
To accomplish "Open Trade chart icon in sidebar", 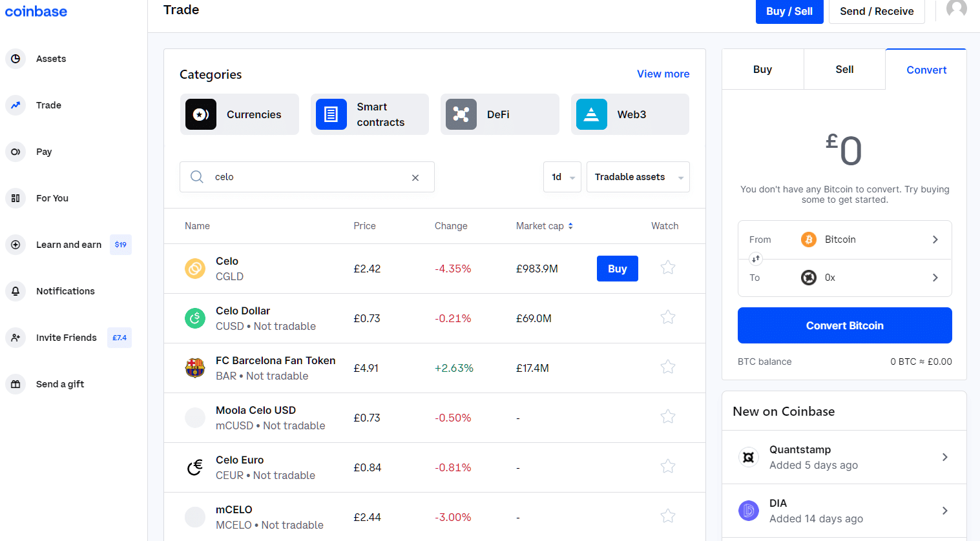I will point(16,105).
